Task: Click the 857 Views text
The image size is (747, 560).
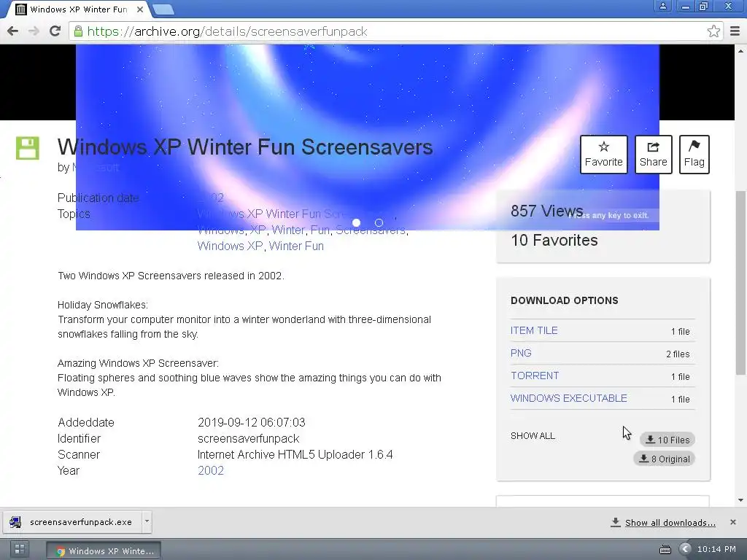Action: click(547, 211)
